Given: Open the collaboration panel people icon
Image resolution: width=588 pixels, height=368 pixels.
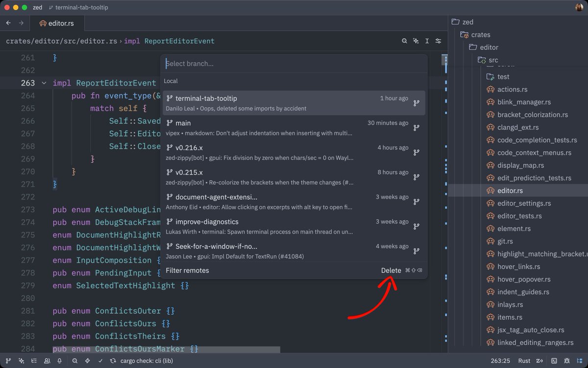Looking at the screenshot, I should point(47,361).
